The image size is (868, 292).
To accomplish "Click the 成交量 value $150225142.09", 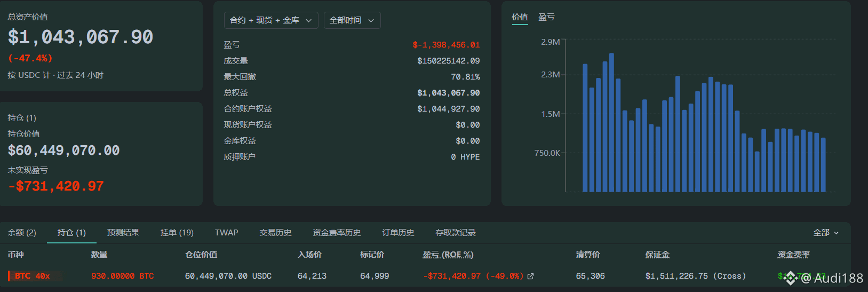I will pos(448,61).
